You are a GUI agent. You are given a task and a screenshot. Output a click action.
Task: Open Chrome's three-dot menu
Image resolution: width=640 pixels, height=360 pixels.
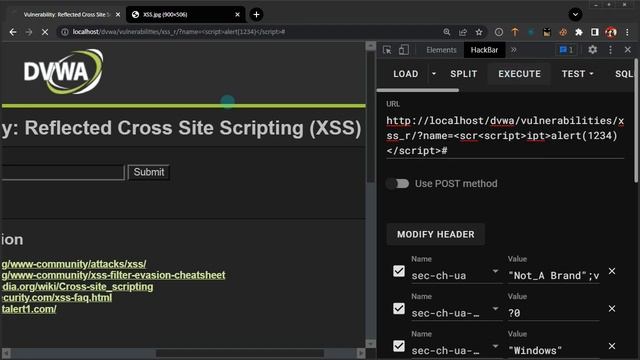(627, 32)
